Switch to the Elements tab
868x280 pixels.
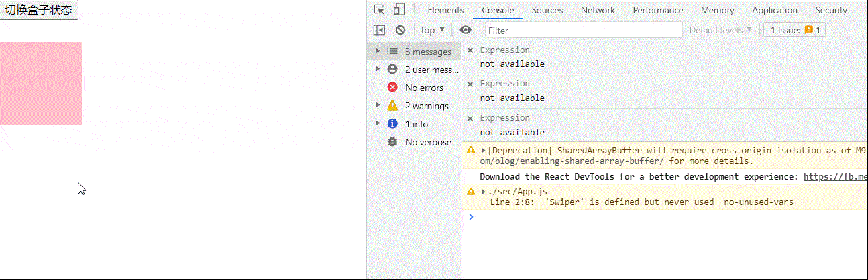click(x=445, y=10)
